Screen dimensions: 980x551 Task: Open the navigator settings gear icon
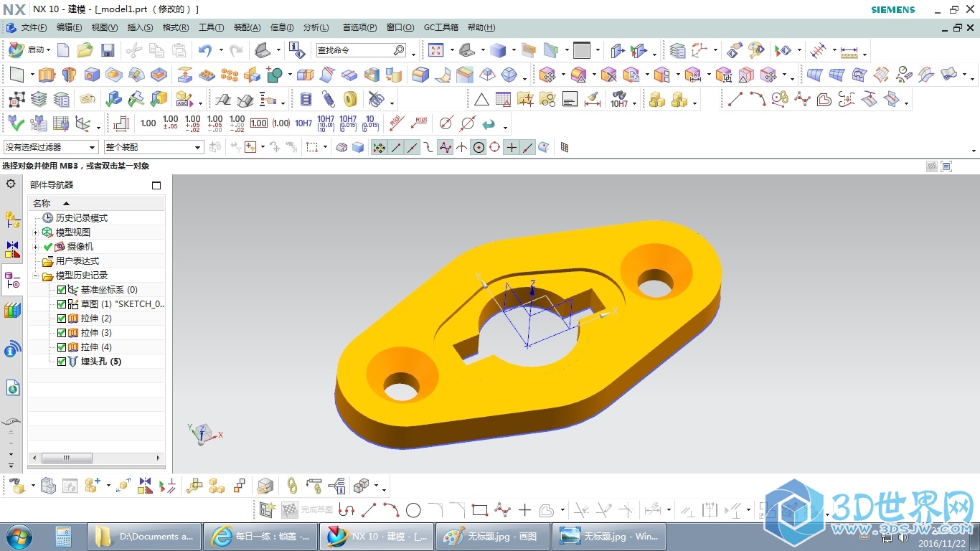point(11,184)
